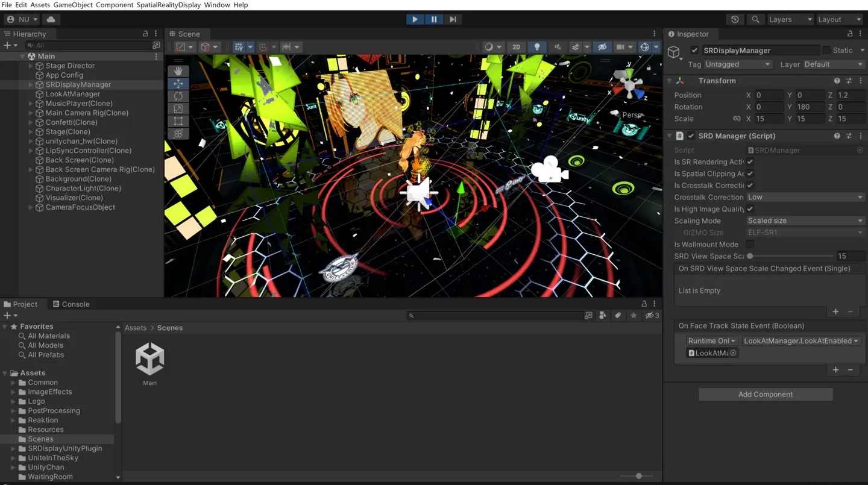Toggle scene lighting lightbulb icon

pyautogui.click(x=537, y=47)
